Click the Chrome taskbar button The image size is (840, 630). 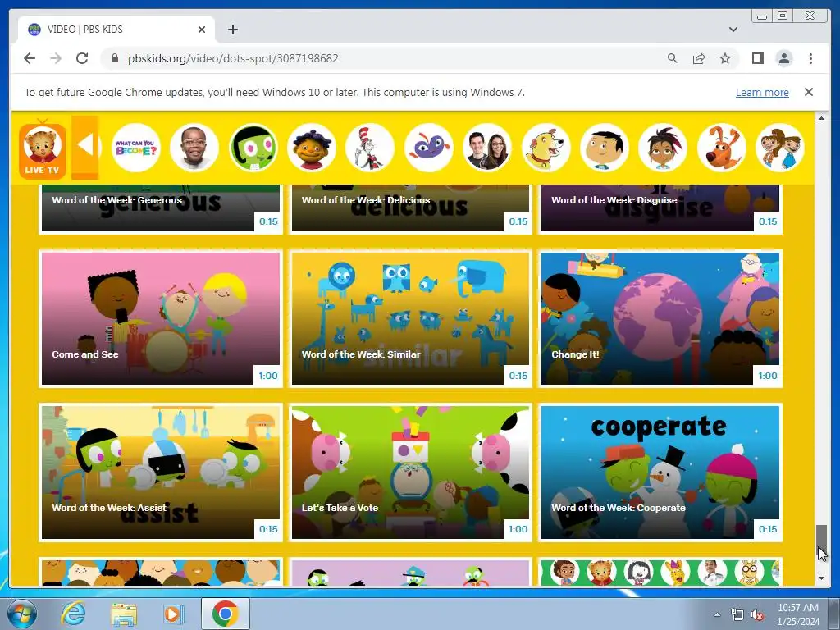(x=225, y=614)
